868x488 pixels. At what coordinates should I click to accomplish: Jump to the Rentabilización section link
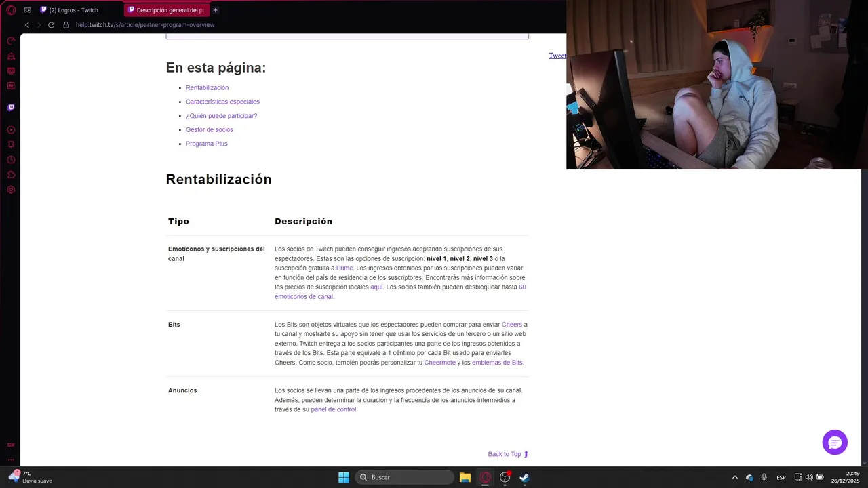click(x=207, y=87)
